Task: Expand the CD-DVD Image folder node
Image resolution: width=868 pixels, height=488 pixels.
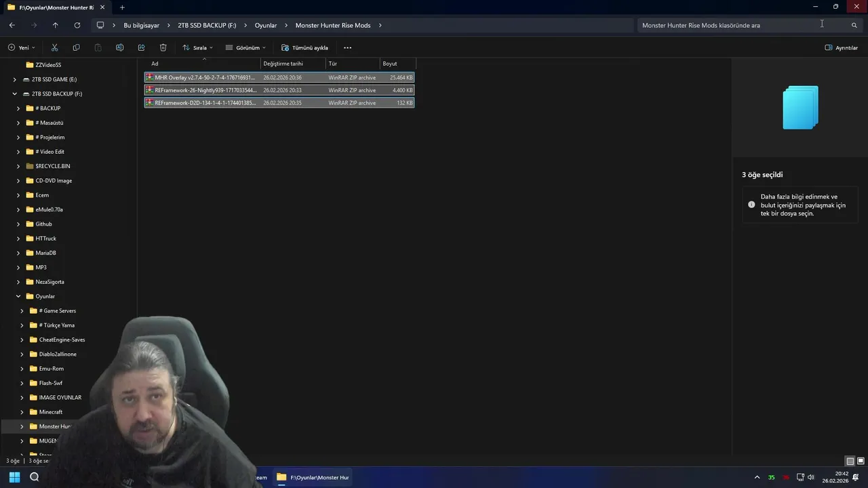Action: pos(18,180)
